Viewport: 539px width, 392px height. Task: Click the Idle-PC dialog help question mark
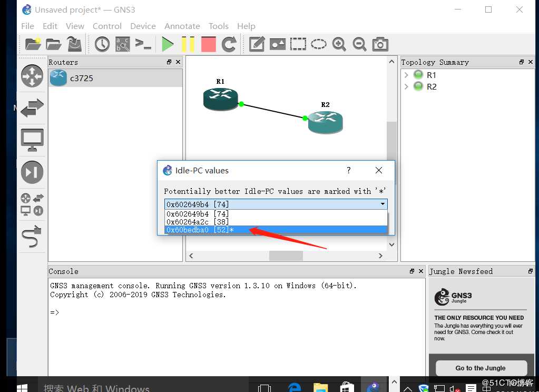coord(349,170)
